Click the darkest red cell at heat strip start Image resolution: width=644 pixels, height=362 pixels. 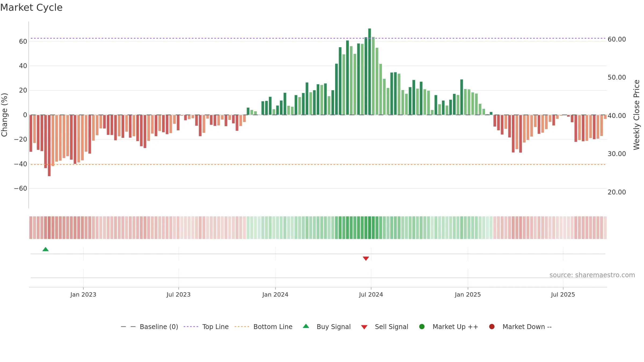coord(49,228)
